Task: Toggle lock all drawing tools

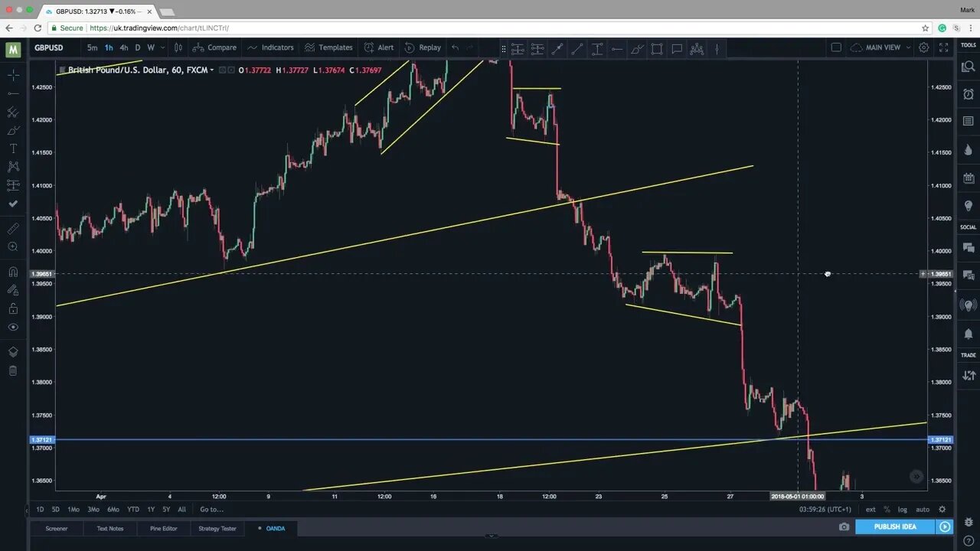Action: click(x=13, y=308)
